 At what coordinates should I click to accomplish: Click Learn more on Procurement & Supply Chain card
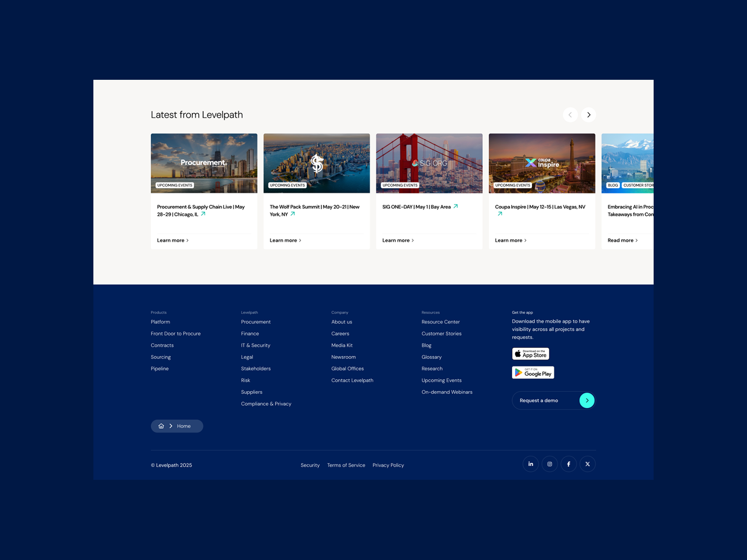coord(173,240)
